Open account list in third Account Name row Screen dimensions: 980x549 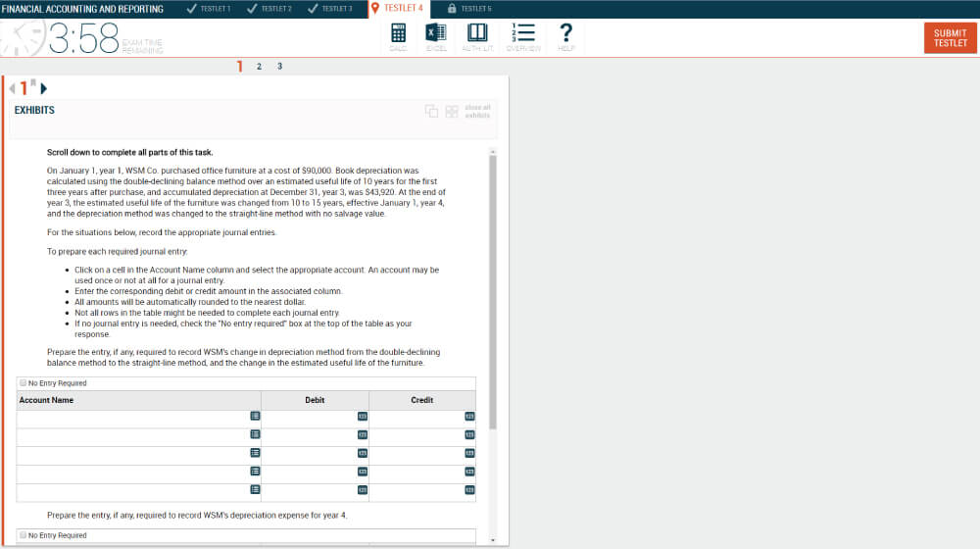click(x=255, y=452)
